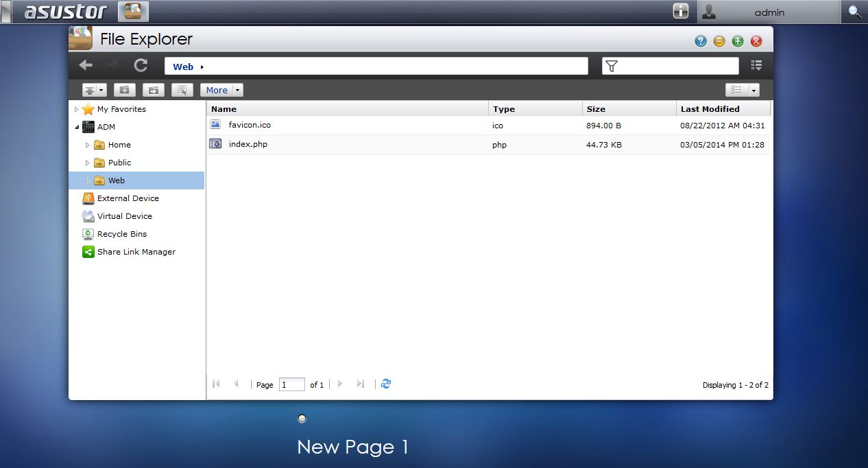Viewport: 868px width, 468px height.
Task: Open the advanced search options icon
Action: pos(757,65)
